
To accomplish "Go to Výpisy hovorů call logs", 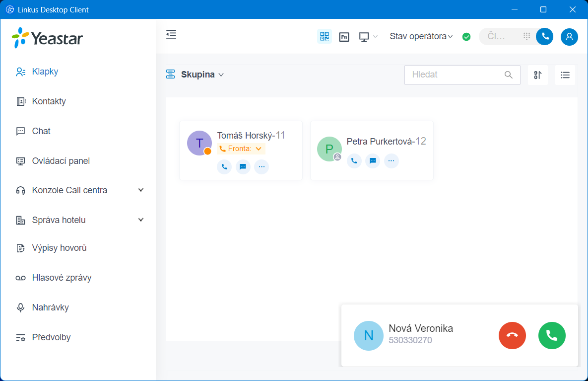I will (x=59, y=248).
